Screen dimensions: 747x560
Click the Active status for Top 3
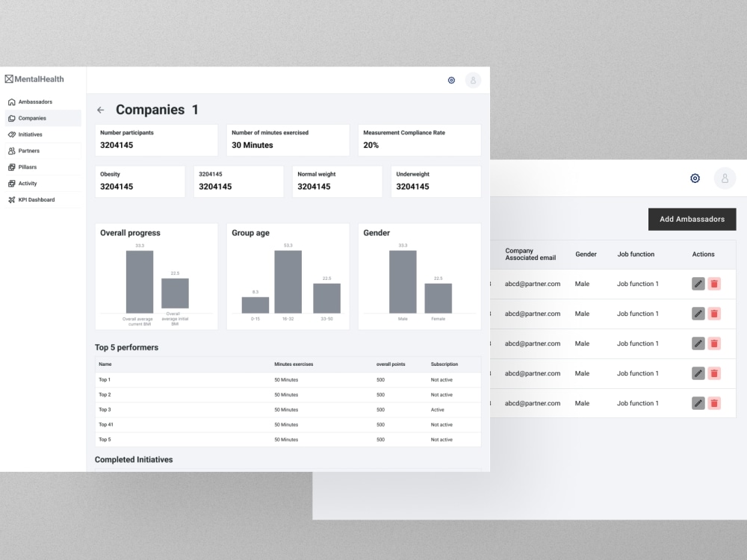437,410
